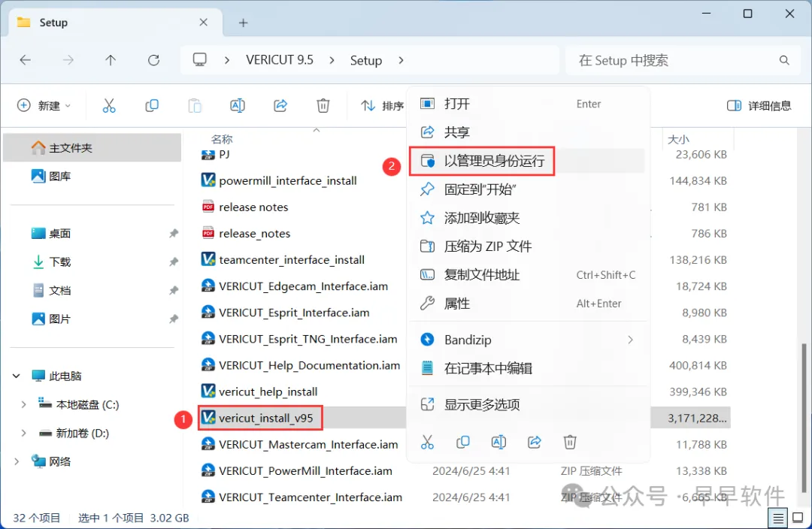Select the vericut_help_install file
Image resolution: width=812 pixels, height=529 pixels.
(268, 391)
